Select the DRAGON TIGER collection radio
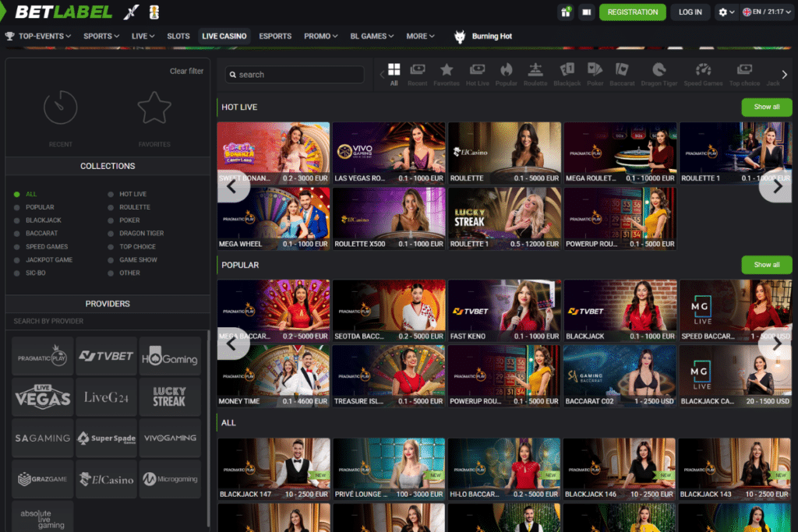Screen dimensions: 798x532 click(x=111, y=234)
